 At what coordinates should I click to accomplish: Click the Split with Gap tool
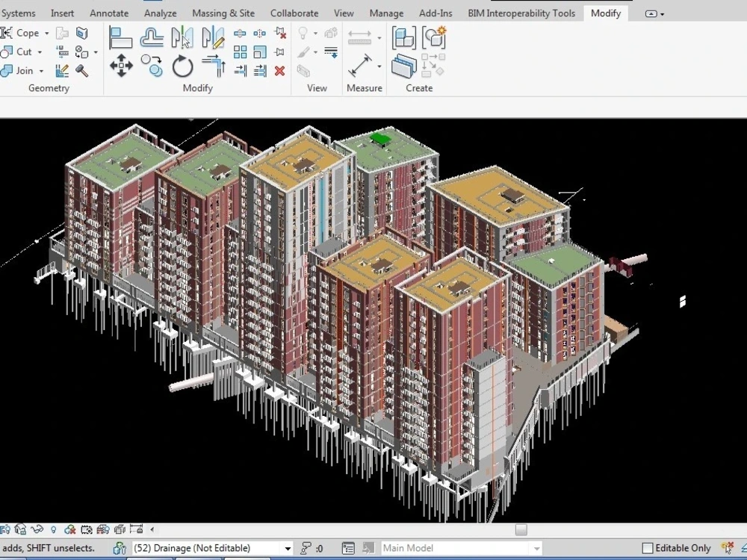260,34
